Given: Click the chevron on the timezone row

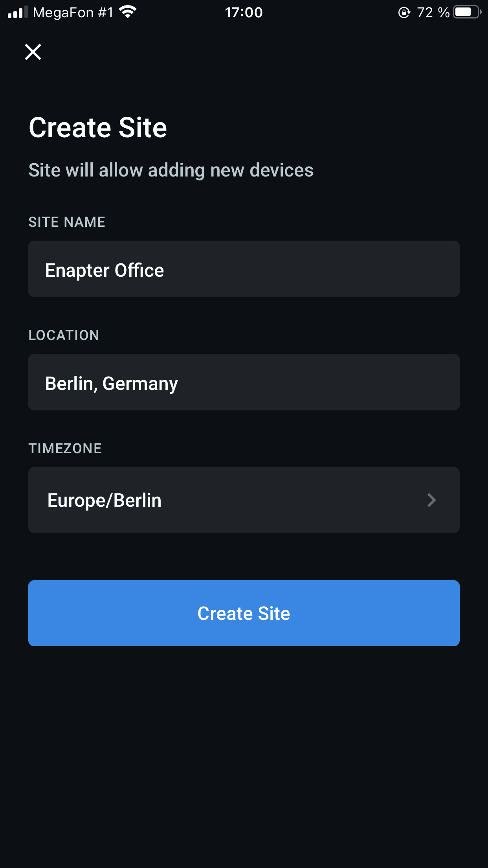Looking at the screenshot, I should pyautogui.click(x=431, y=500).
